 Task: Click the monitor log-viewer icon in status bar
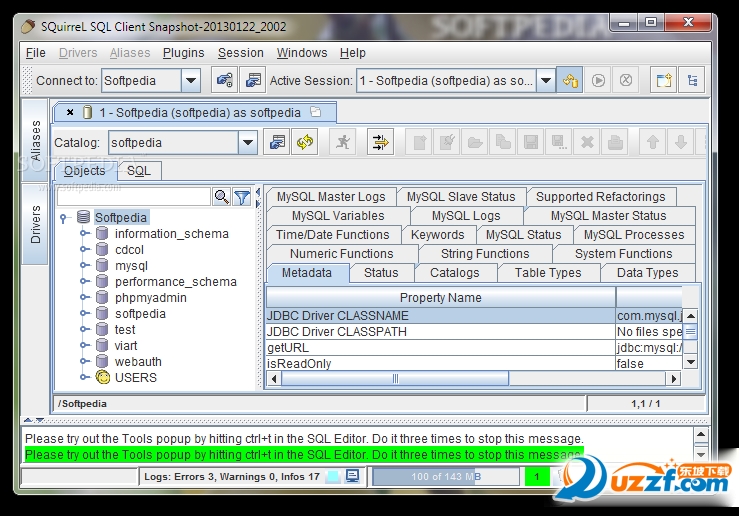click(x=352, y=476)
